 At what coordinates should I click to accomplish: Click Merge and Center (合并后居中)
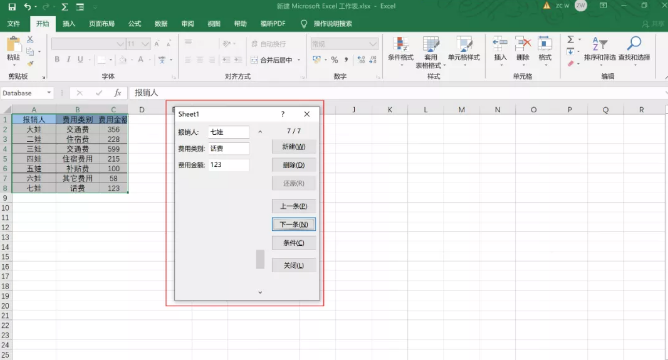272,60
